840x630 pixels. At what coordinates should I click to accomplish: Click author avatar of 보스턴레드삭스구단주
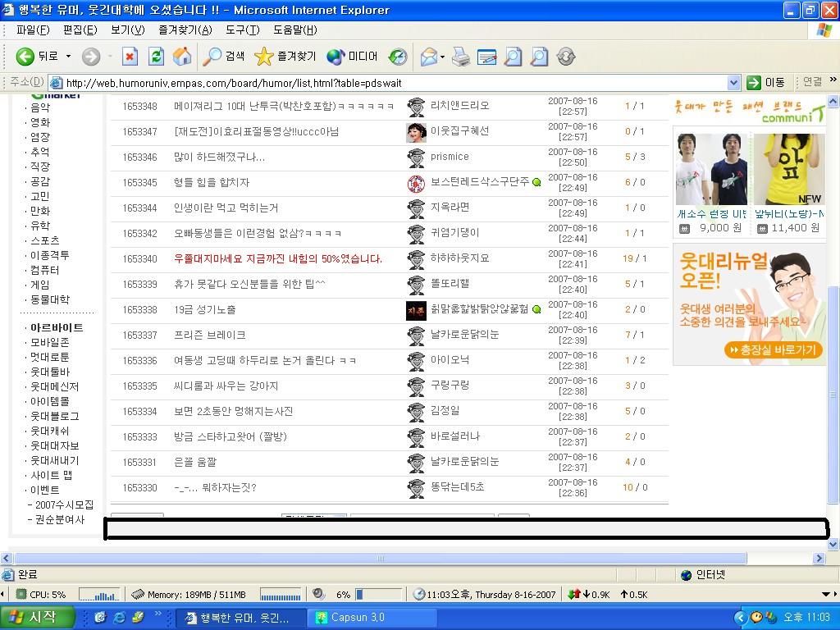(416, 183)
